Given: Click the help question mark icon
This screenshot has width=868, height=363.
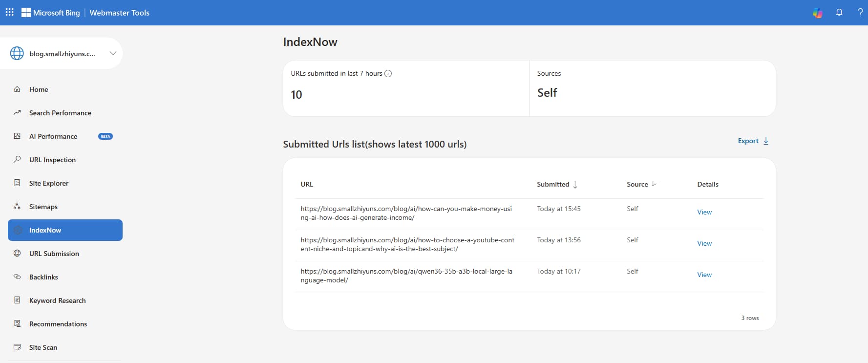Looking at the screenshot, I should click(x=860, y=13).
